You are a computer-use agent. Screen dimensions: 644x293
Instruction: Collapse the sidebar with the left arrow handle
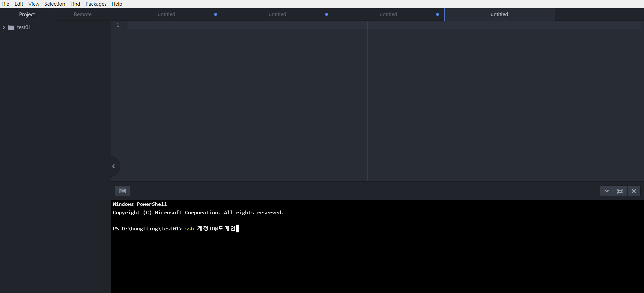[x=114, y=166]
